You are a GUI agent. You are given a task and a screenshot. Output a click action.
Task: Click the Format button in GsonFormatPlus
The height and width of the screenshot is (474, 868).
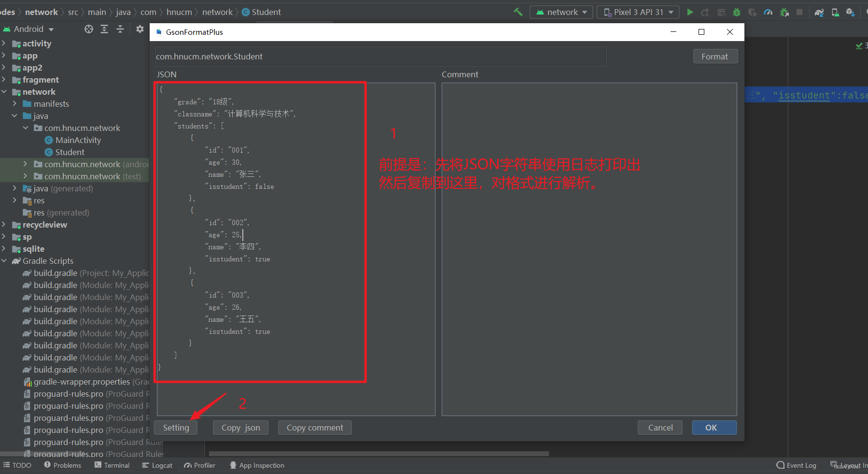[715, 56]
